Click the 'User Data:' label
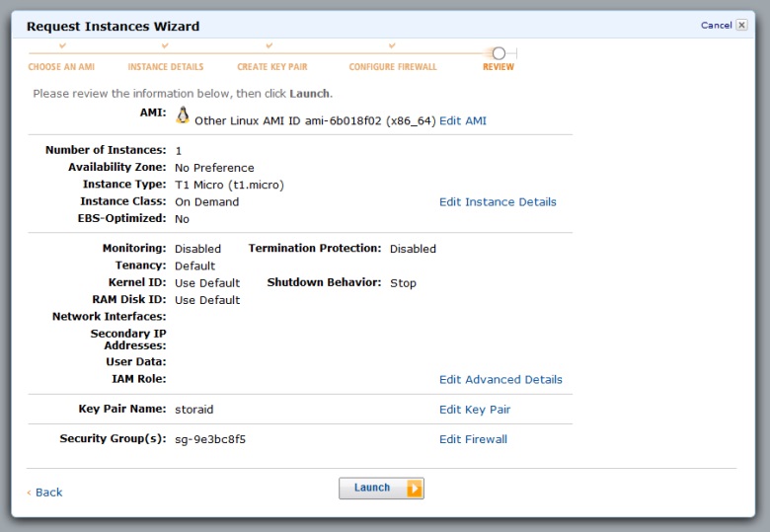Viewport: 770px width, 532px height. tap(136, 361)
